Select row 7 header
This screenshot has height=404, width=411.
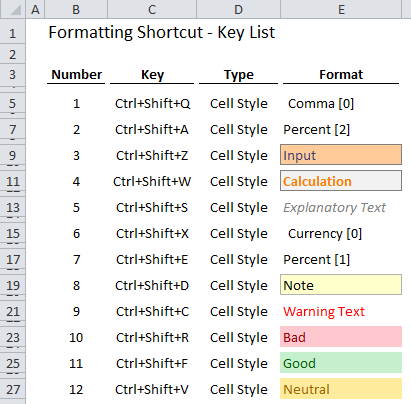tap(13, 129)
